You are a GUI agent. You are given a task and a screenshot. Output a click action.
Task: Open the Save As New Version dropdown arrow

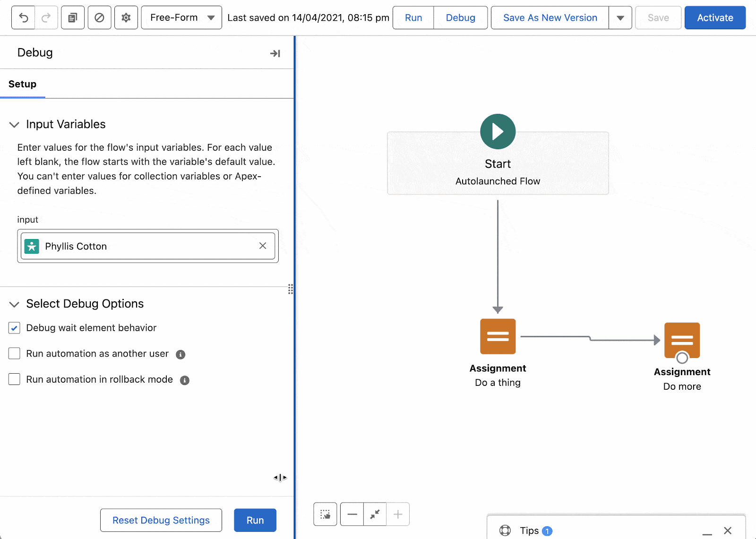click(620, 17)
